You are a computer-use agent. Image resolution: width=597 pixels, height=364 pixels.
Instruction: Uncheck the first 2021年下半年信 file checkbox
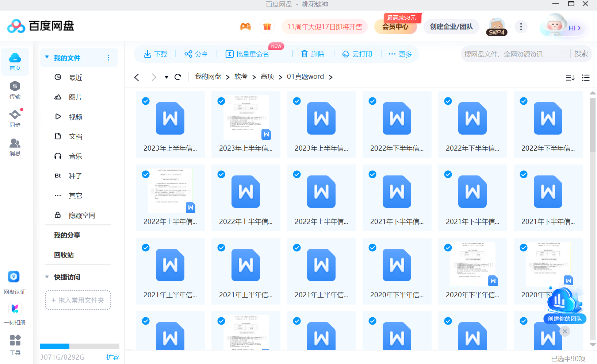(x=372, y=174)
